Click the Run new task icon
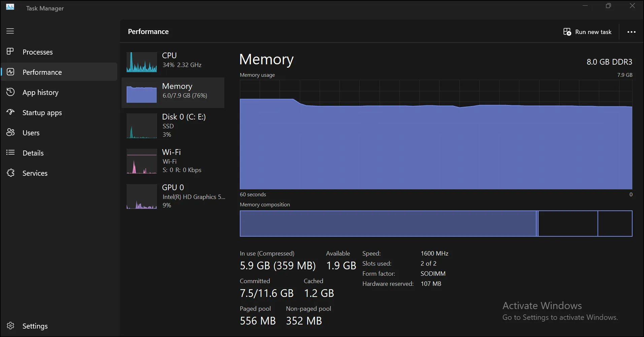Screen dimensions: 644x337 pos(567,32)
